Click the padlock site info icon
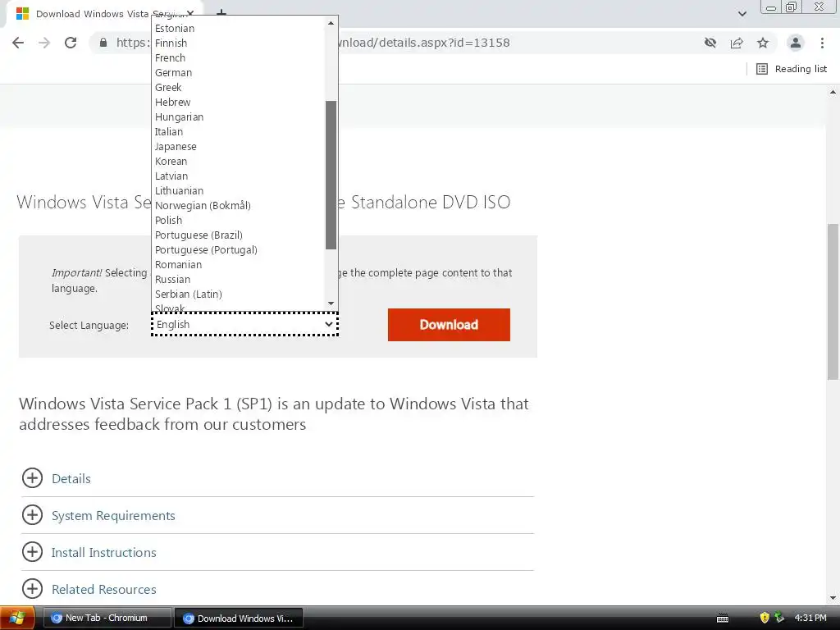840x630 pixels. pyautogui.click(x=103, y=43)
